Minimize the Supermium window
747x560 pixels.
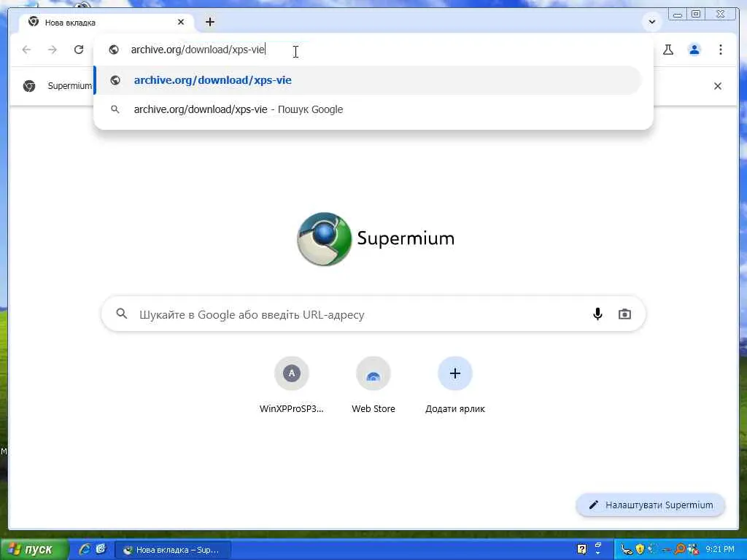coord(678,15)
